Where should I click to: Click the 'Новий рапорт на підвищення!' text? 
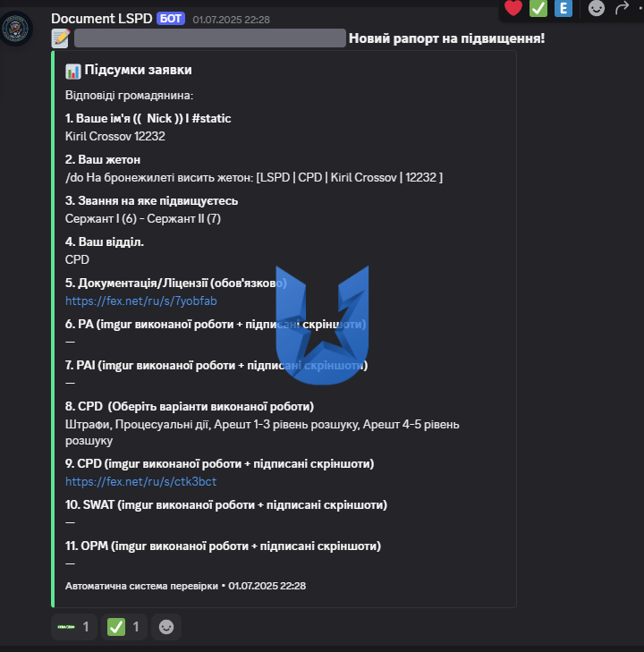pos(446,38)
